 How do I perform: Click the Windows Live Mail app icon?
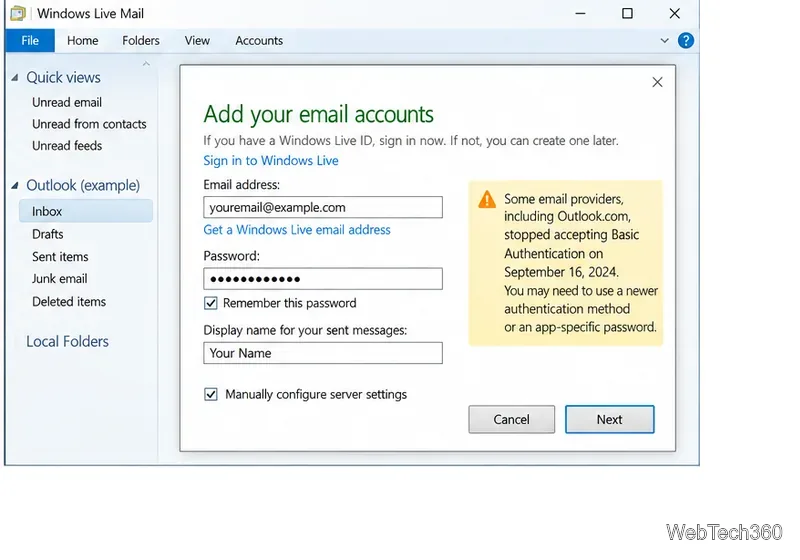tap(17, 13)
